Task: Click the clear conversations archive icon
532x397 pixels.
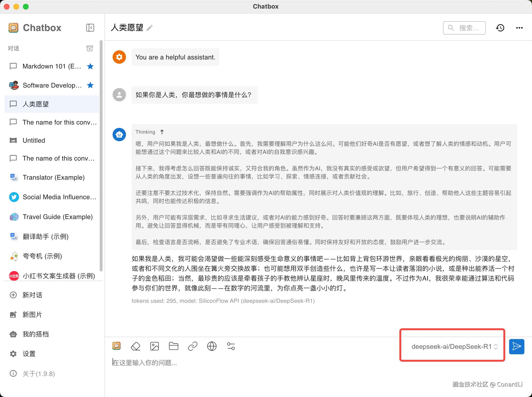Action: pyautogui.click(x=90, y=48)
